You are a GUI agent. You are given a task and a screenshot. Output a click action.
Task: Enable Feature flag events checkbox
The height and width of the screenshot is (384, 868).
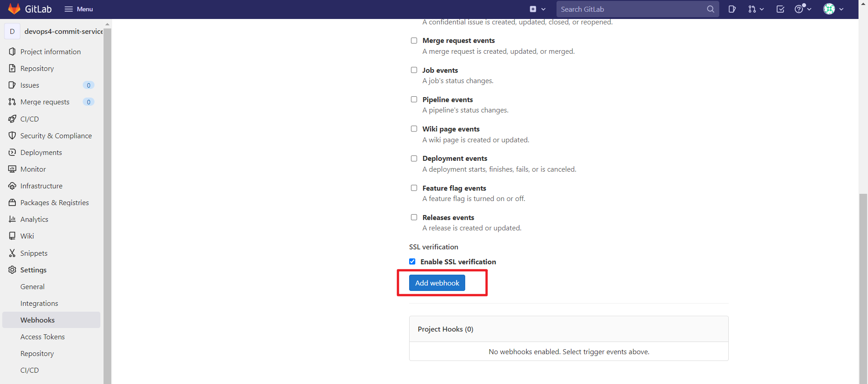click(414, 188)
